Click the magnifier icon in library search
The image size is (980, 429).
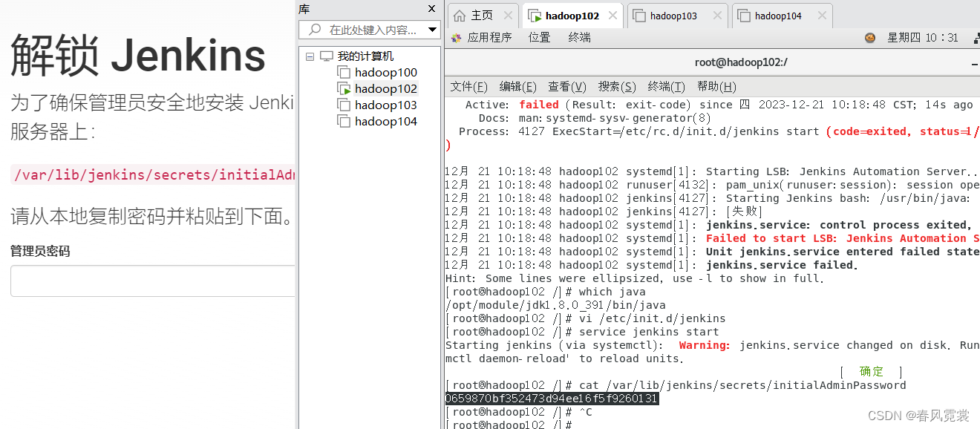tap(315, 30)
